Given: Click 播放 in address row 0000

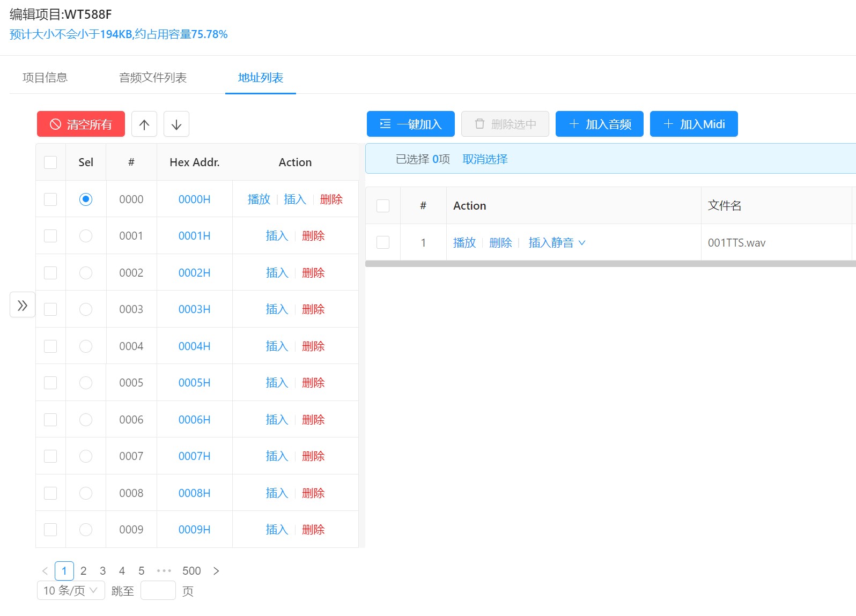Looking at the screenshot, I should (x=259, y=199).
